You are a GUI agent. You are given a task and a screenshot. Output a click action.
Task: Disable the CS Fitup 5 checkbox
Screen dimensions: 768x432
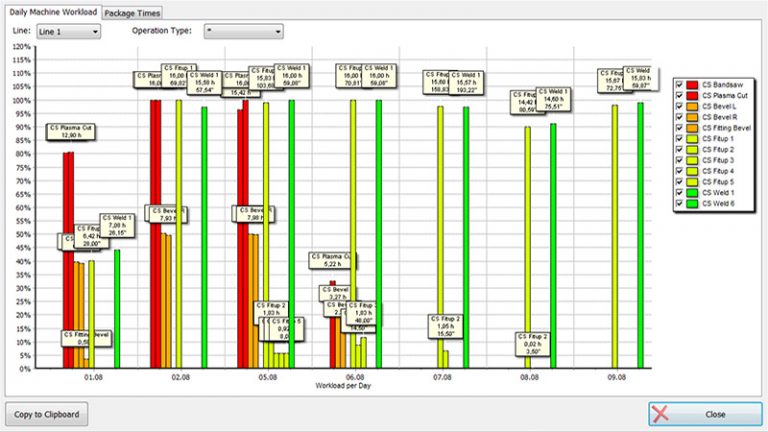[x=679, y=181]
